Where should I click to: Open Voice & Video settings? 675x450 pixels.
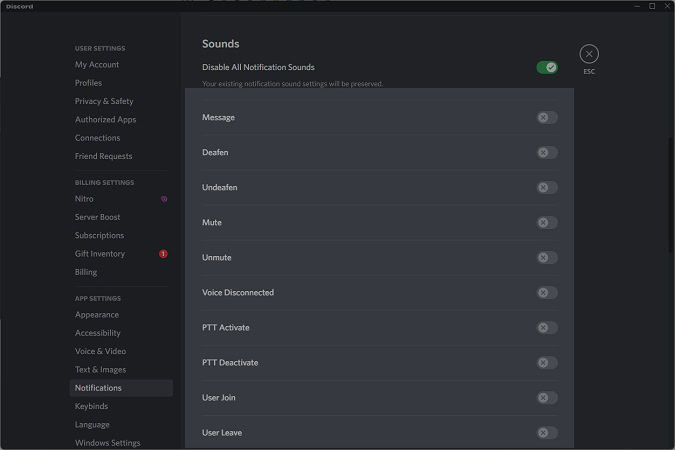100,351
